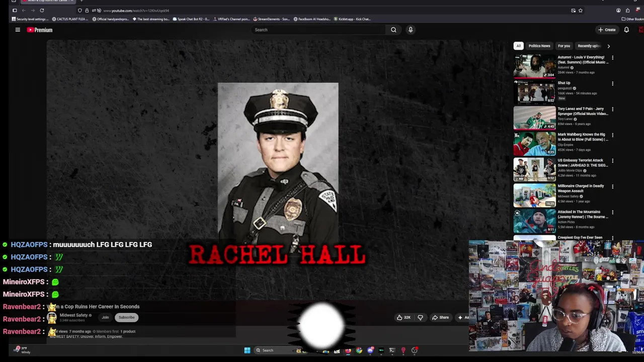The image size is (644, 362).
Task: Click the YouTube Premium logo
Action: pyautogui.click(x=40, y=30)
